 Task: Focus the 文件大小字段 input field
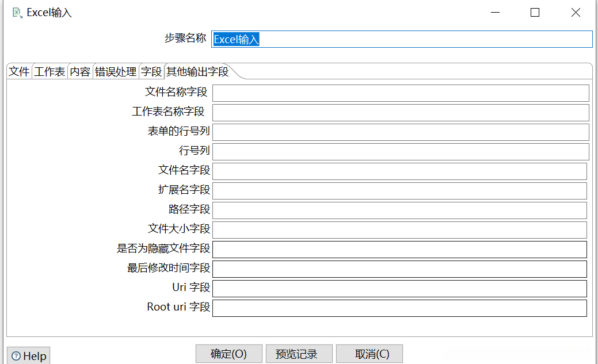point(399,230)
